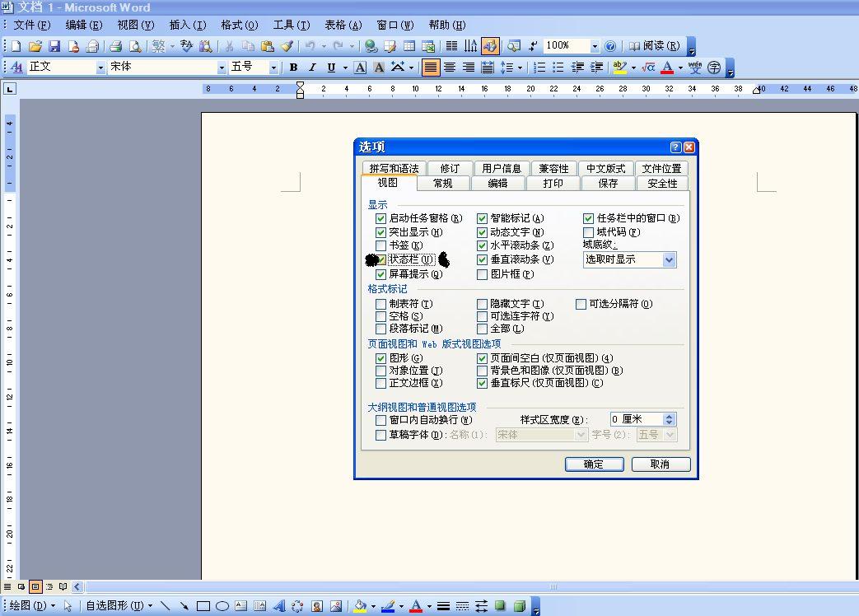This screenshot has width=859, height=616.
Task: Toggle the 状态栏 checkbox
Action: click(x=380, y=259)
